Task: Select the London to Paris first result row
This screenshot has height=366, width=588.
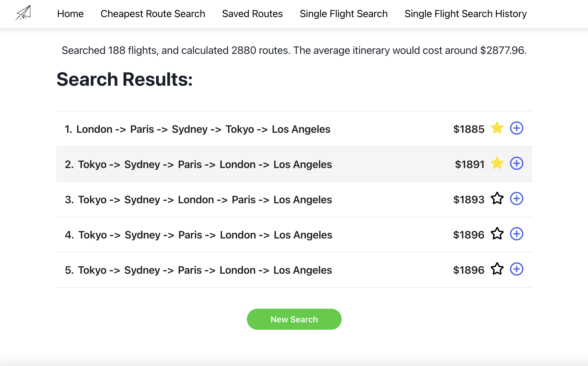Action: coord(197,129)
